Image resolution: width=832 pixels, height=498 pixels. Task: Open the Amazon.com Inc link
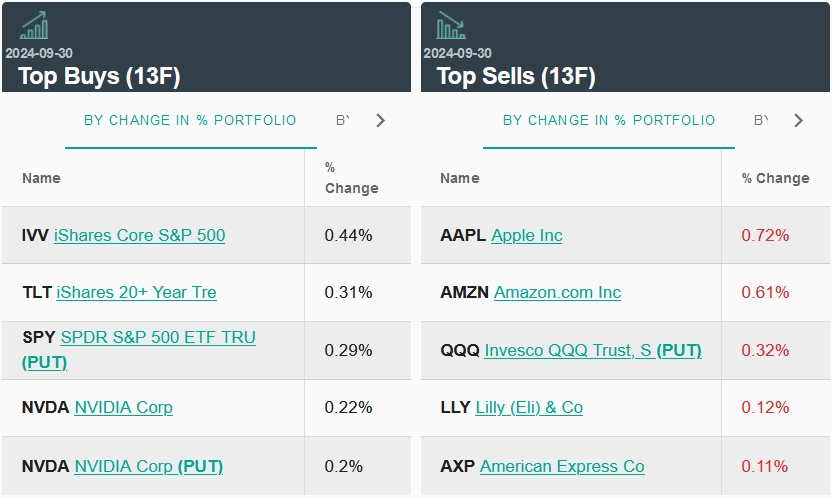click(x=557, y=293)
